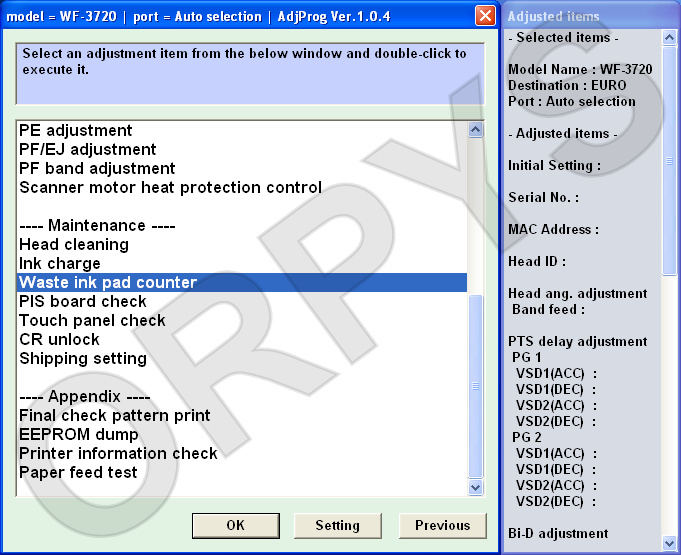Click adjustment list scroll-down arrow
Image resolution: width=681 pixels, height=555 pixels.
[x=476, y=487]
